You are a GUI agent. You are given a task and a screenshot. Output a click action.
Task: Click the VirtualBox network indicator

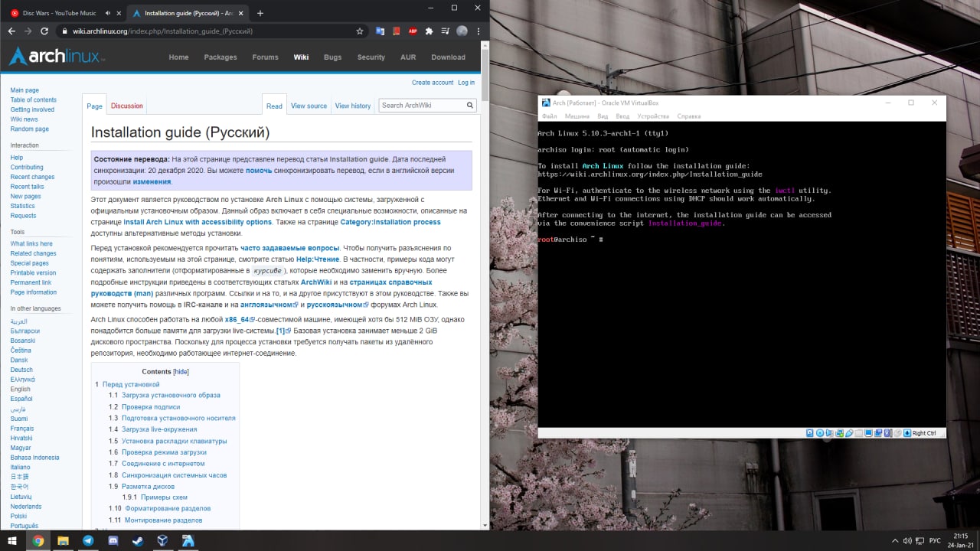click(839, 433)
